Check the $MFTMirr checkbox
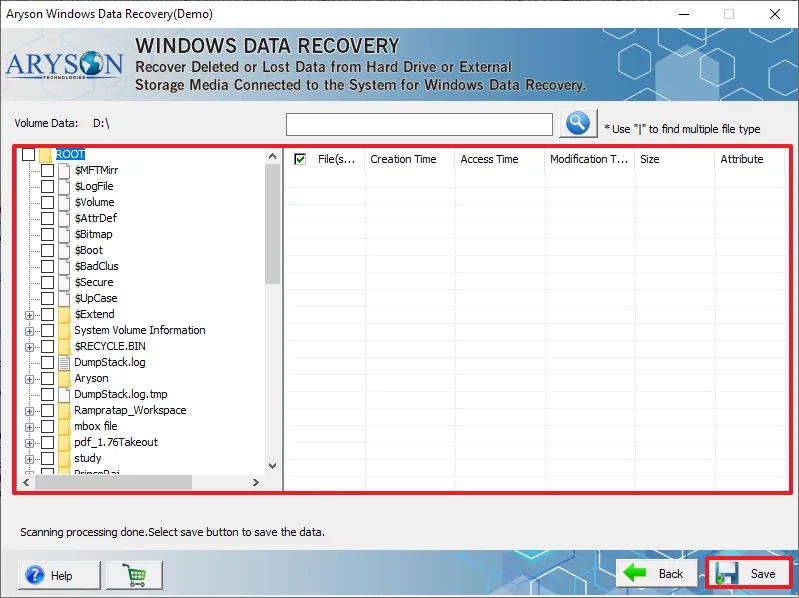 pos(47,170)
